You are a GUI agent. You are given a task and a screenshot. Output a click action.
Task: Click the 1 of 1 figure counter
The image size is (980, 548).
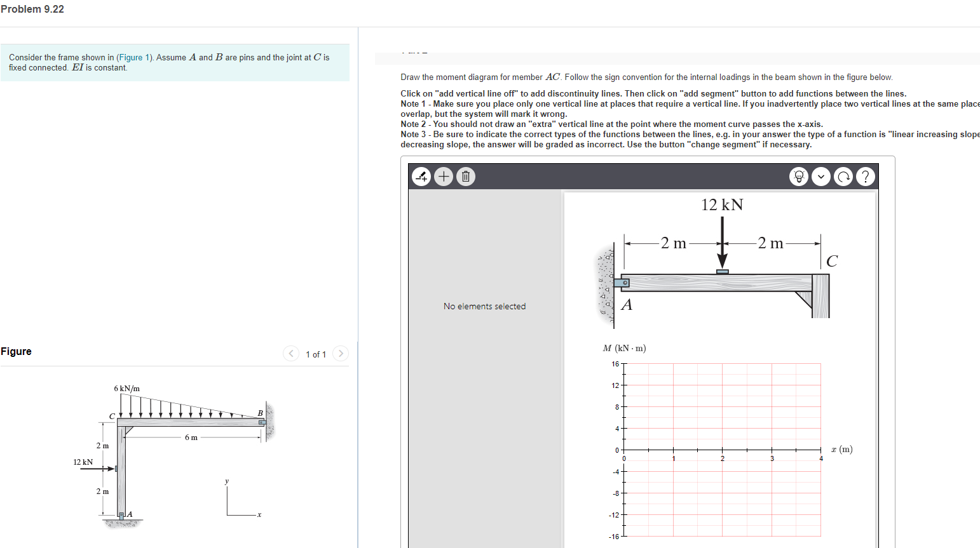(x=315, y=354)
